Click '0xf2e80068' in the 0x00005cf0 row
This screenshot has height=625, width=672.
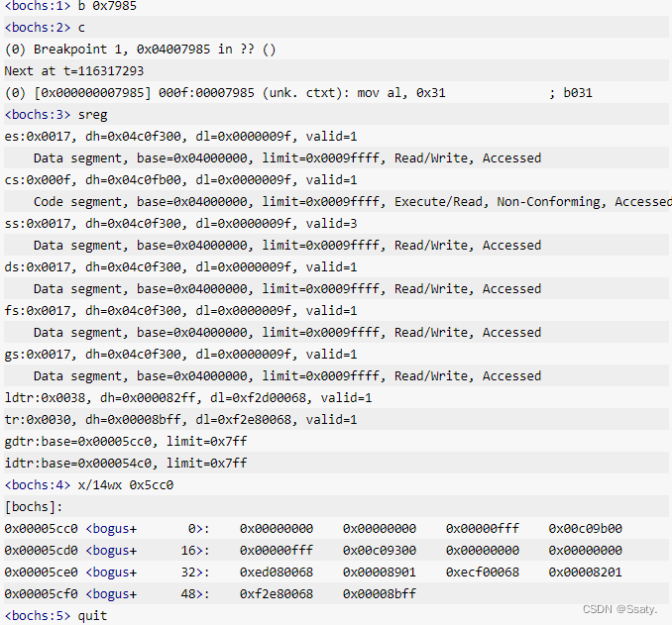pyautogui.click(x=277, y=594)
